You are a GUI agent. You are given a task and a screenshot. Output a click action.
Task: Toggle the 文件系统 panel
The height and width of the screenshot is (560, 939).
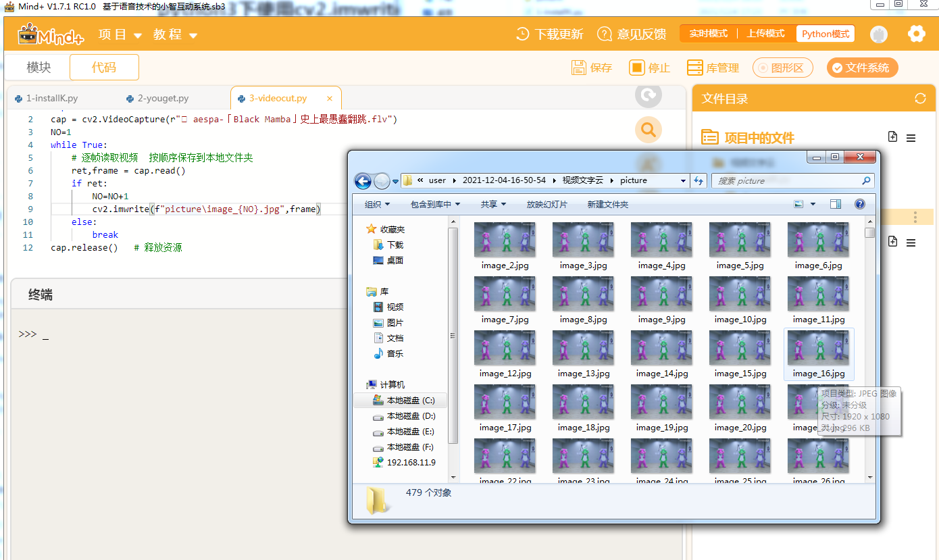[862, 68]
